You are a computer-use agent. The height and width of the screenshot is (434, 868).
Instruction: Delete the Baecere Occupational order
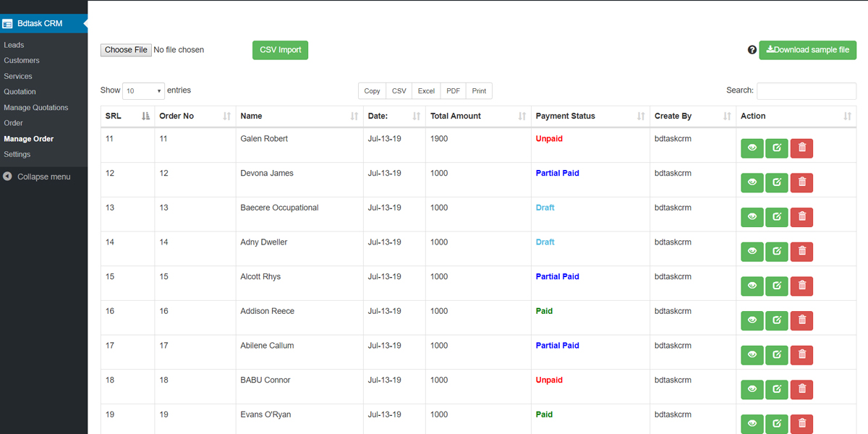tap(801, 217)
